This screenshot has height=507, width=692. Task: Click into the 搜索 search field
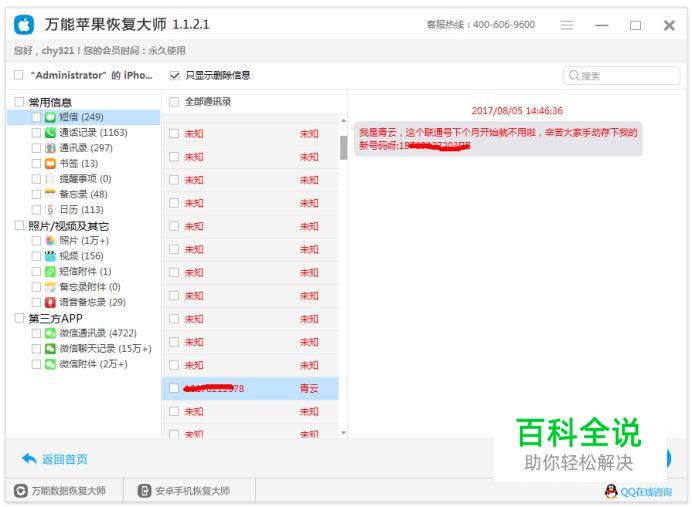tap(621, 75)
